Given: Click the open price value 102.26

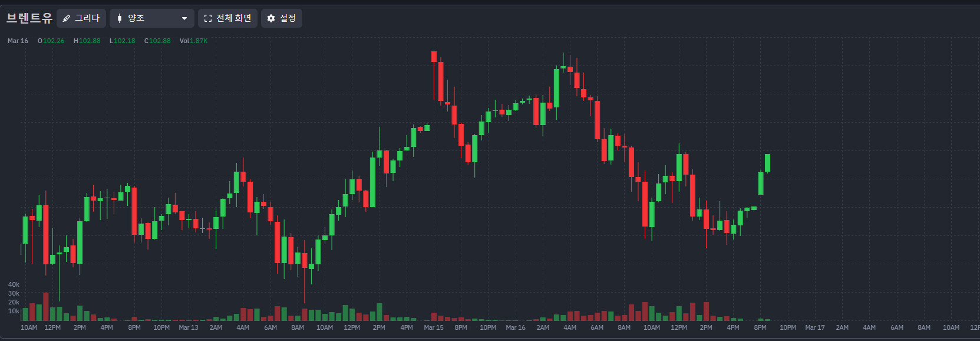Looking at the screenshot, I should click(x=54, y=41).
